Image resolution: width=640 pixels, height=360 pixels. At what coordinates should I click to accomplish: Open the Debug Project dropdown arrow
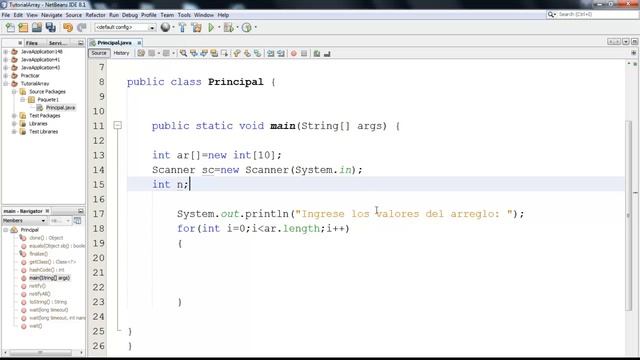(237, 27)
